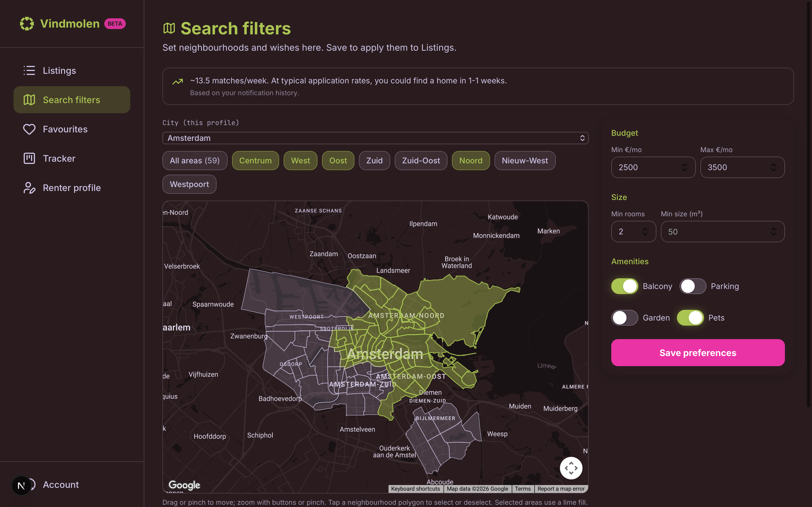Deselect the Noord area chip
This screenshot has height=507, width=812.
(470, 160)
